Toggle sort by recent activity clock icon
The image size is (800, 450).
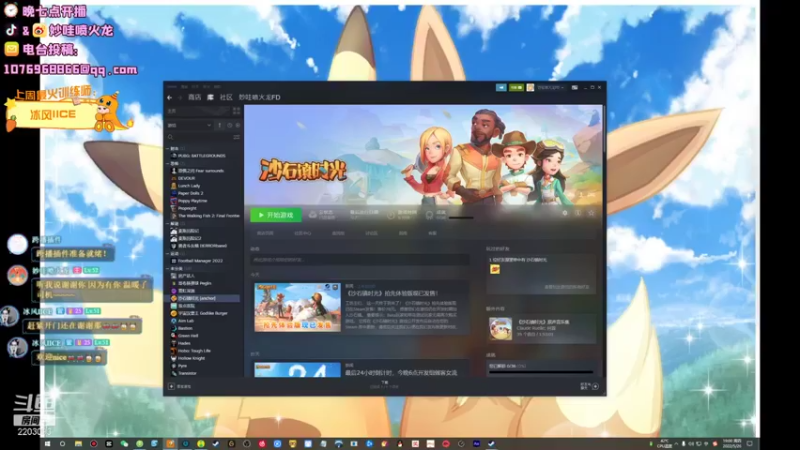click(x=230, y=125)
